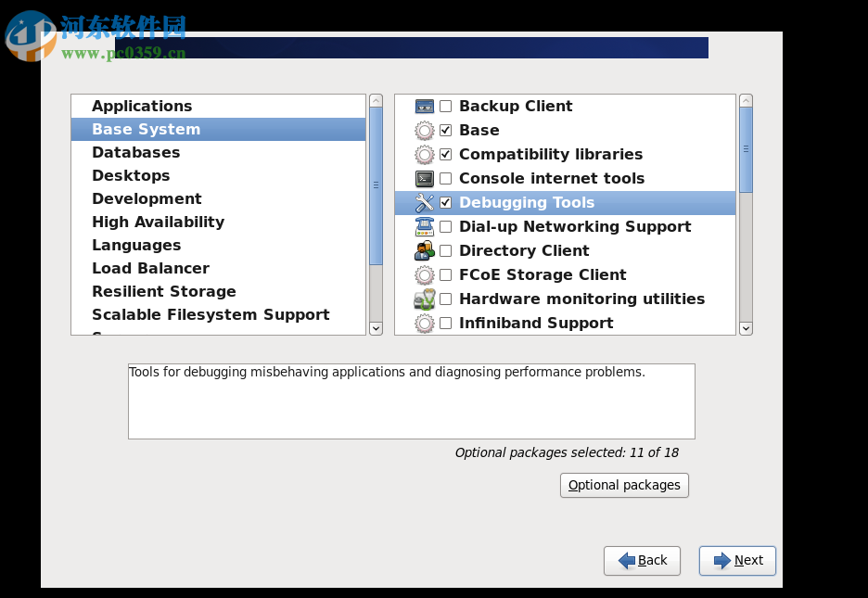Click the Compatibility libraries gear icon
Screen dimensions: 868x598
point(424,154)
